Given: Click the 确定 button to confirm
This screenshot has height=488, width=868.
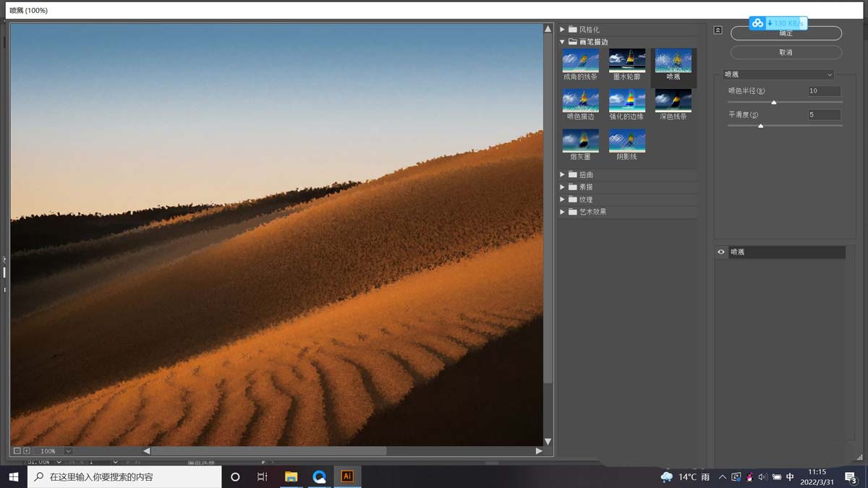Looking at the screenshot, I should click(786, 34).
